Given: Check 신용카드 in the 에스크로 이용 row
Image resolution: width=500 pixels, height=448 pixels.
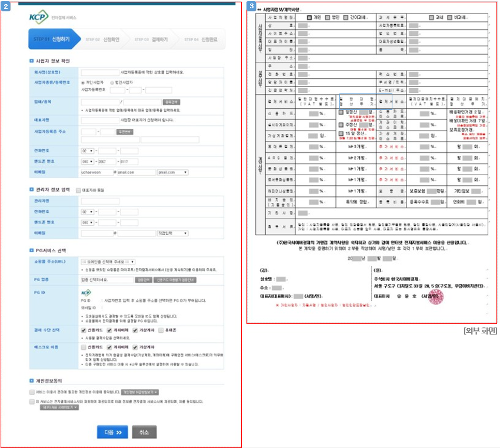Looking at the screenshot, I should click(x=84, y=347).
